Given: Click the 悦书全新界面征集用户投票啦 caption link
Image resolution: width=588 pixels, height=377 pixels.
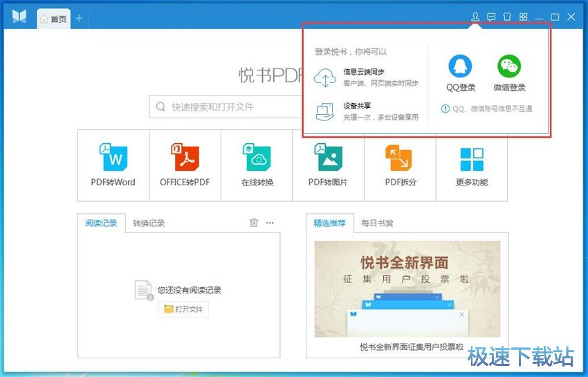Looking at the screenshot, I should [412, 347].
